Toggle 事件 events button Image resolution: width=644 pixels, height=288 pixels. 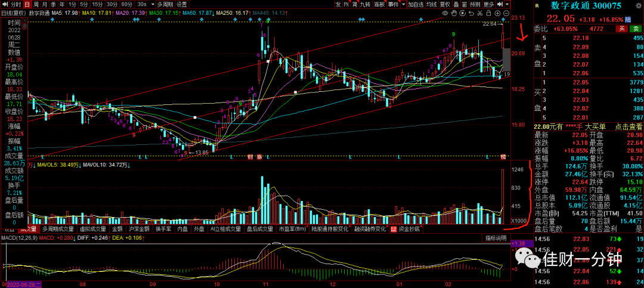(x=394, y=5)
